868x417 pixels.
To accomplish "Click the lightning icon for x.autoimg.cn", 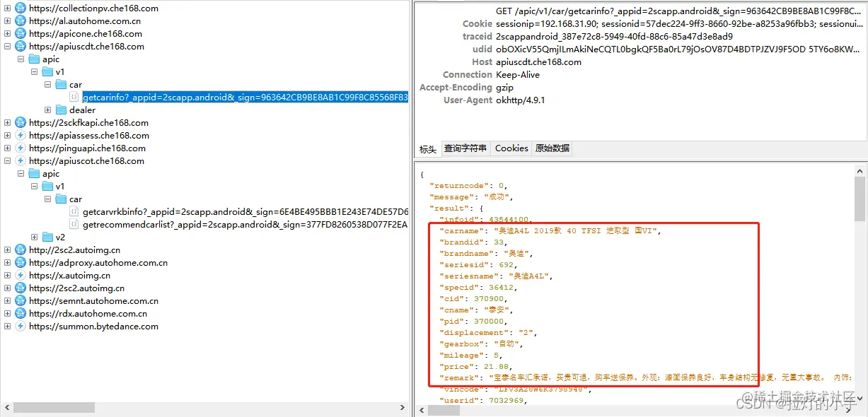I will point(21,276).
